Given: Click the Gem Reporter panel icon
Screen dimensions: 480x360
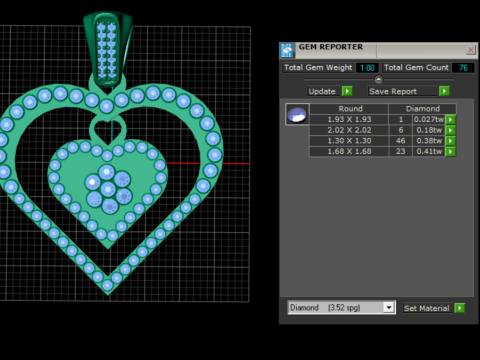Looking at the screenshot, I should [287, 50].
